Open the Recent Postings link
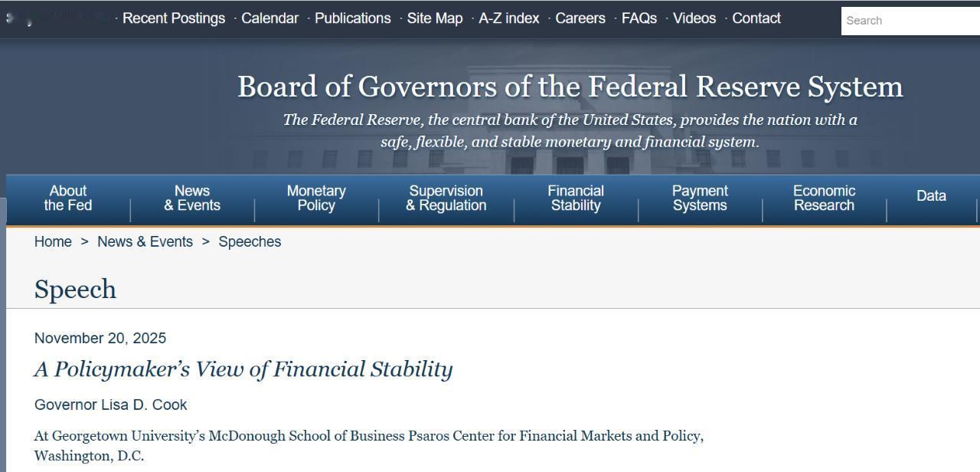Viewport: 980px width, 472px height. click(x=174, y=18)
